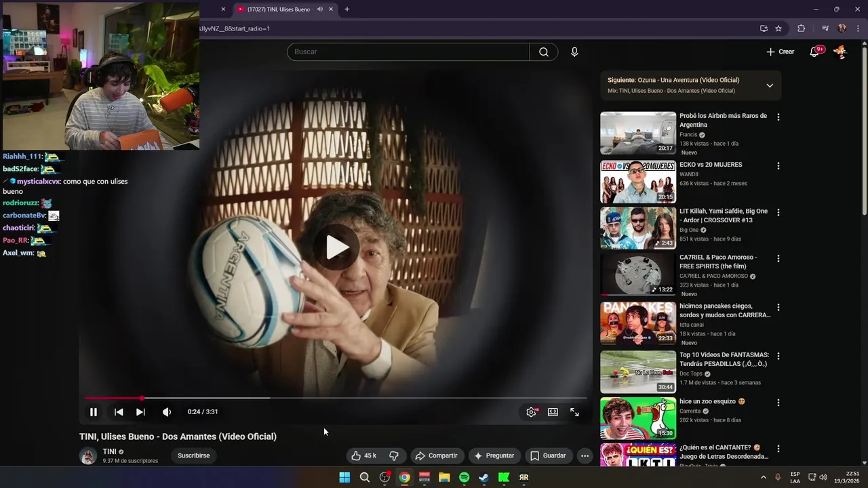The width and height of the screenshot is (868, 488).
Task: Click the Doc Tops channel name
Action: [x=691, y=373]
